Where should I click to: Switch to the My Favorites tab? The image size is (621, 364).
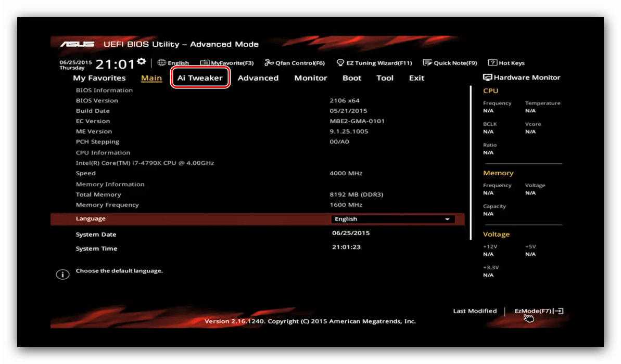tap(99, 78)
